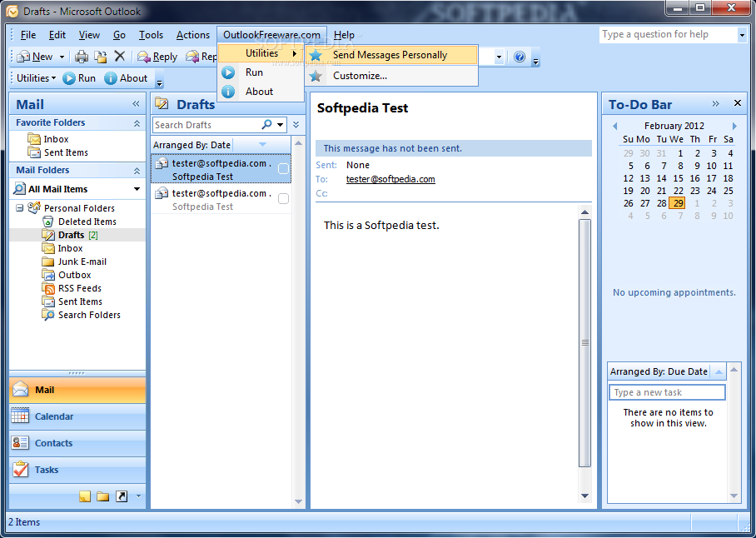
Task: Close the To-Do Bar
Action: [x=737, y=102]
